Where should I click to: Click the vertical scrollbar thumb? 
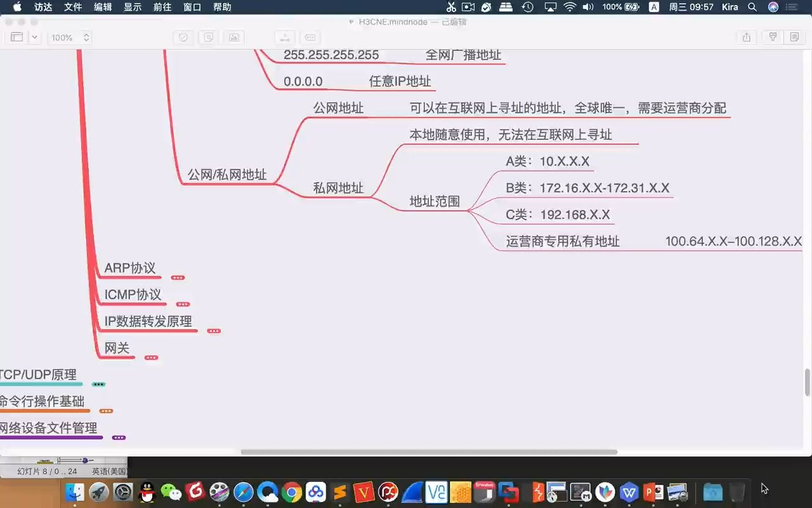pyautogui.click(x=808, y=382)
